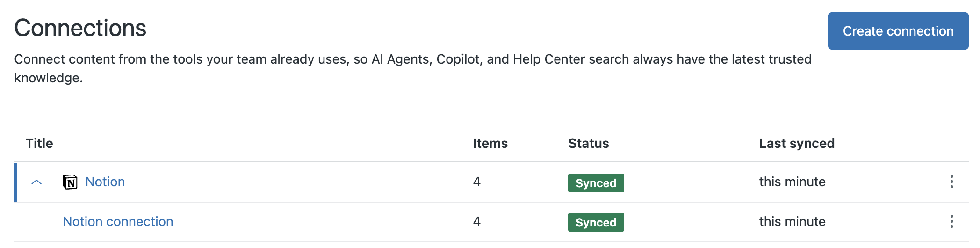Collapse the Notion row with the chevron

pos(36,182)
